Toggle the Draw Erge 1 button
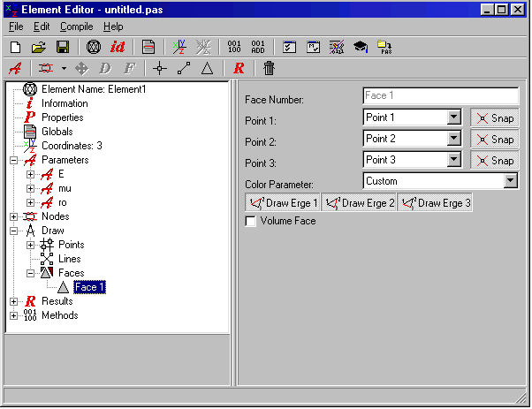The image size is (532, 409). [x=283, y=202]
